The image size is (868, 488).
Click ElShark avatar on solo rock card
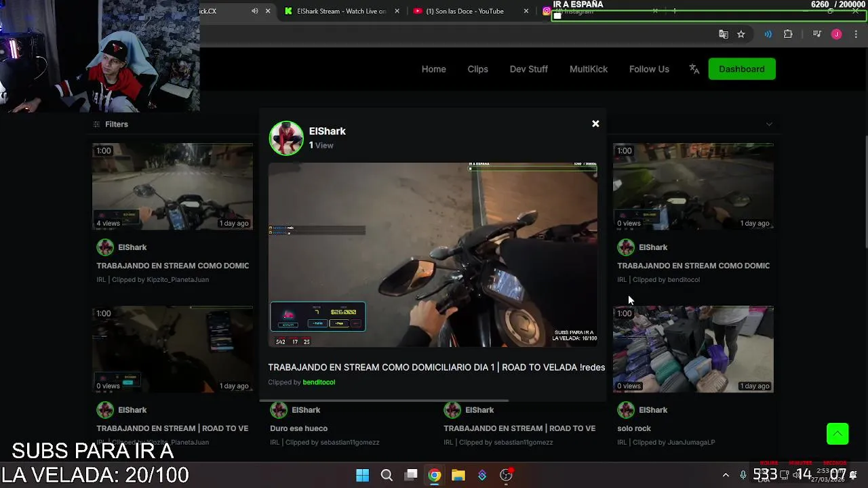click(626, 410)
